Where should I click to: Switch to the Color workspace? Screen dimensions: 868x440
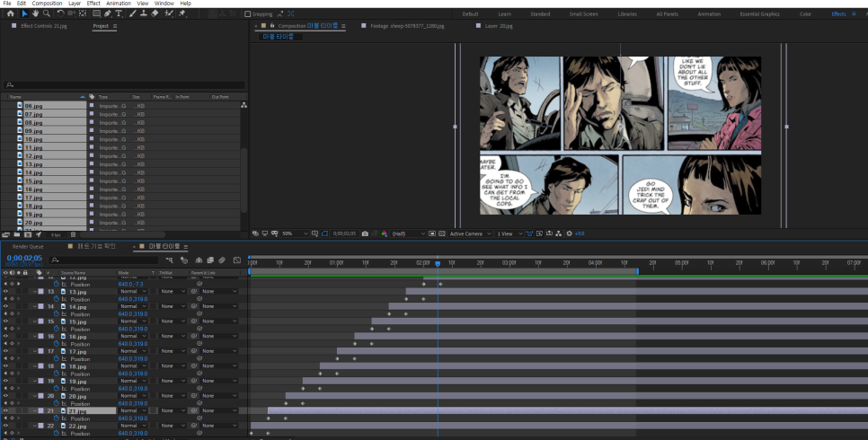[805, 13]
